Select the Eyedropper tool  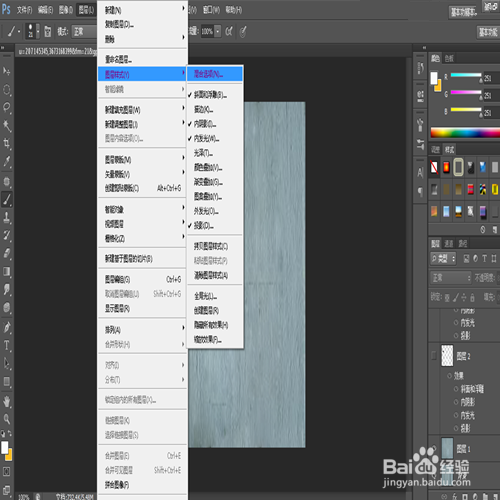pos(6,161)
